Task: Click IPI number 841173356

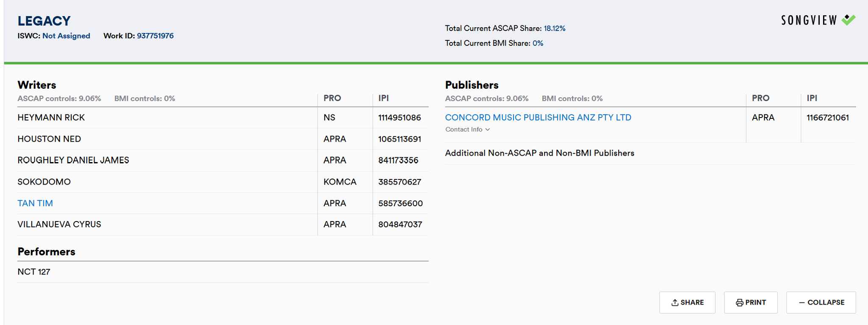Action: click(398, 160)
